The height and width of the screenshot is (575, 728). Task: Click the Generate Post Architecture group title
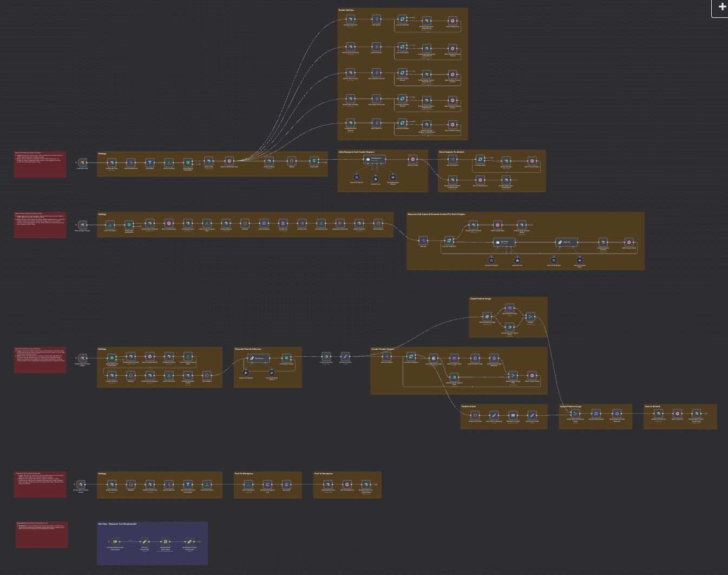coord(248,349)
